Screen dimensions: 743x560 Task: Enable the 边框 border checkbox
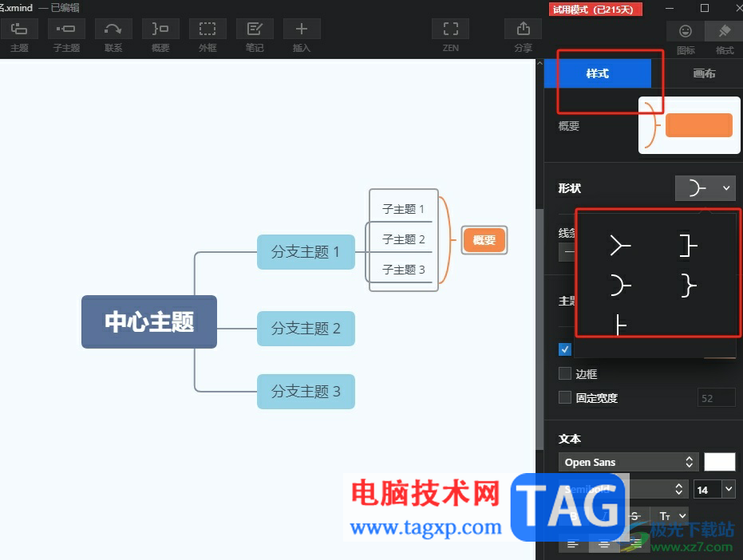click(565, 374)
